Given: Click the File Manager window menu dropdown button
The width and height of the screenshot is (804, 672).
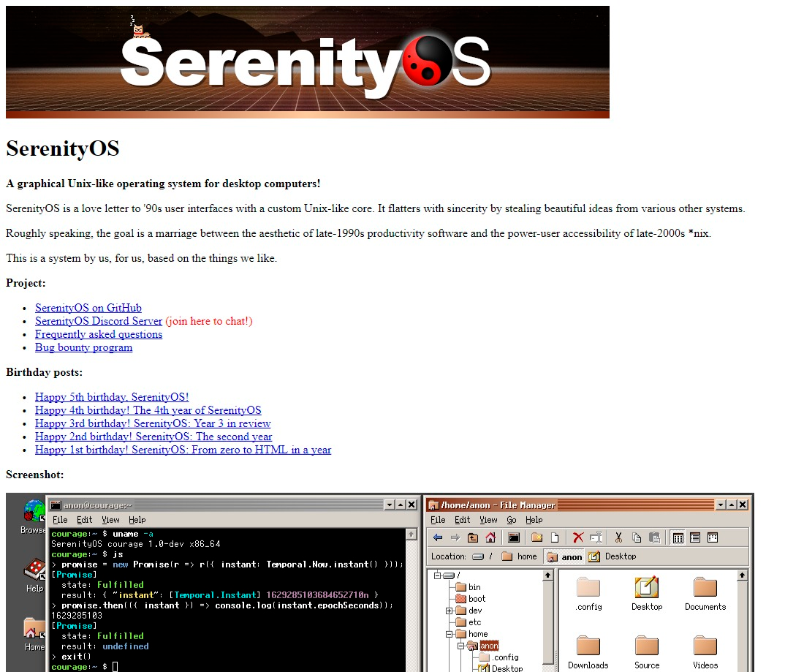Looking at the screenshot, I should pos(721,505).
